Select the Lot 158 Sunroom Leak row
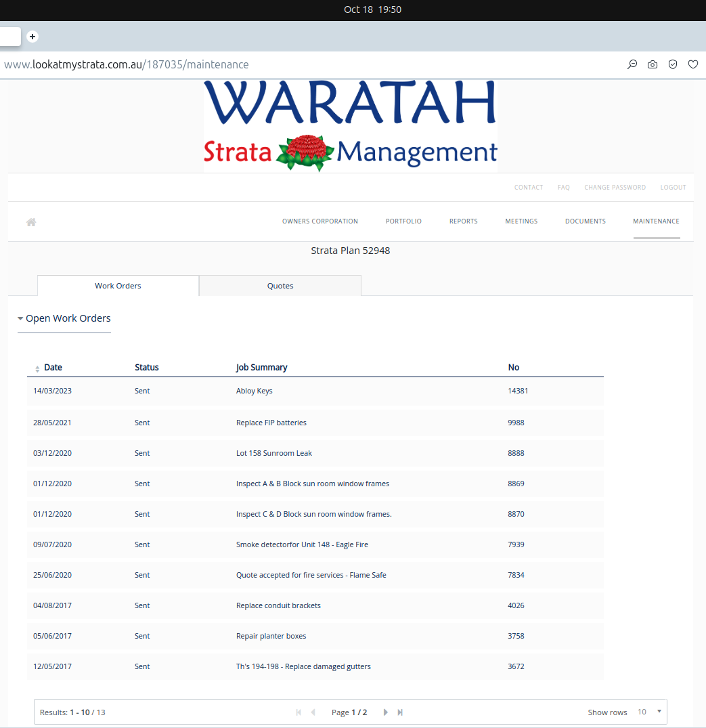Viewport: 706px width, 728px height. point(315,453)
